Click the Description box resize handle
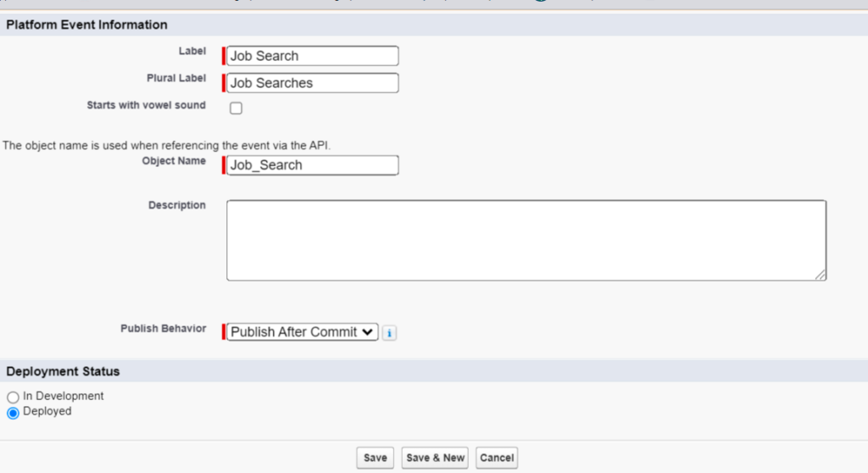This screenshot has width=868, height=473. [x=821, y=275]
